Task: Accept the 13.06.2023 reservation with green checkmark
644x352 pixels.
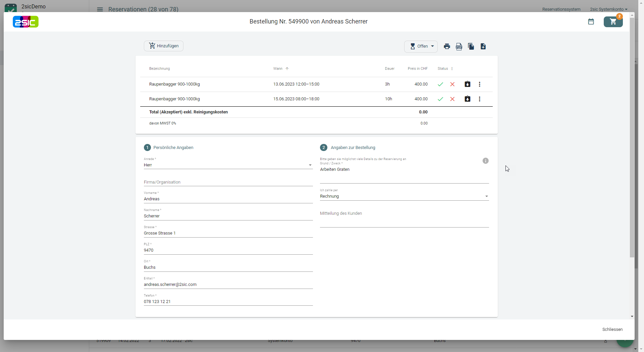Action: click(x=440, y=84)
